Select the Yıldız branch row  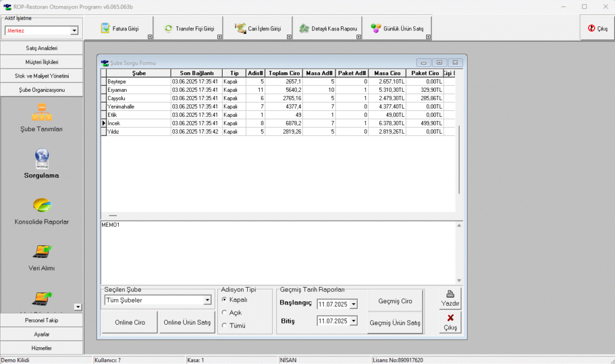(x=278, y=132)
